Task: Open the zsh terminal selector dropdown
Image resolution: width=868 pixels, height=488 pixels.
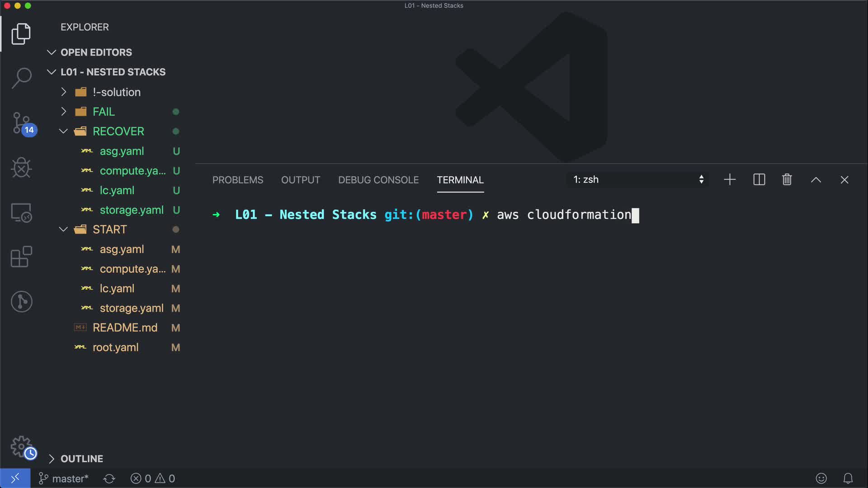Action: pyautogui.click(x=637, y=180)
